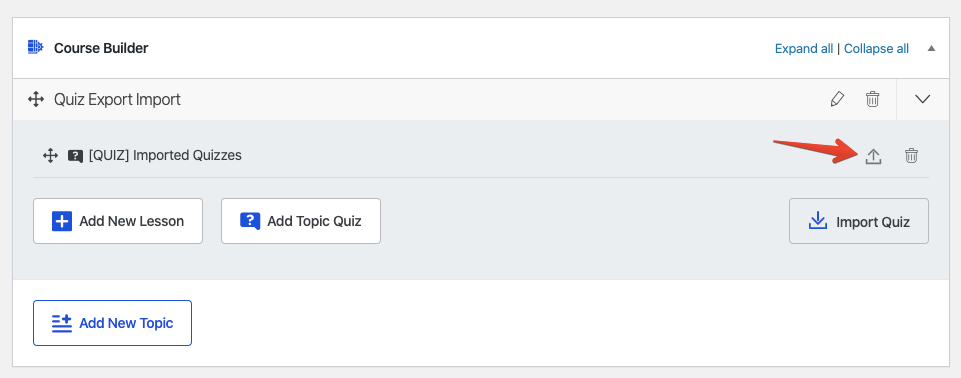This screenshot has width=961, height=378.
Task: Click the Course Builder panel heading
Action: click(101, 48)
